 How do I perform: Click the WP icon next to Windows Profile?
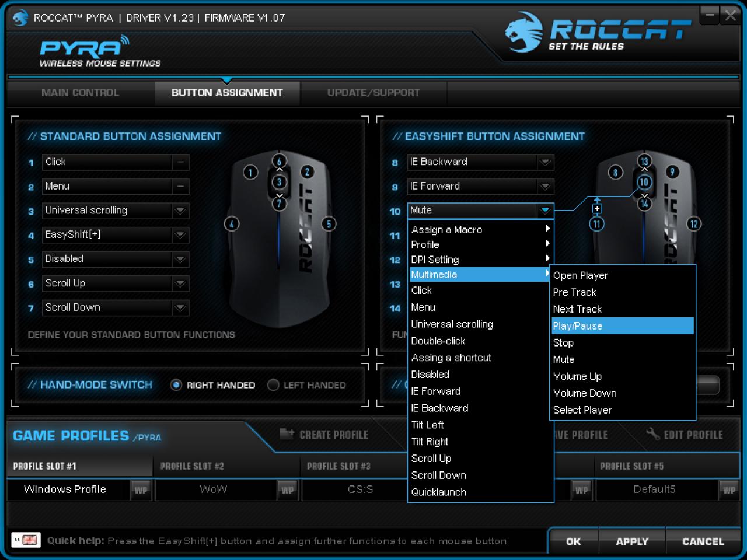[x=141, y=490]
